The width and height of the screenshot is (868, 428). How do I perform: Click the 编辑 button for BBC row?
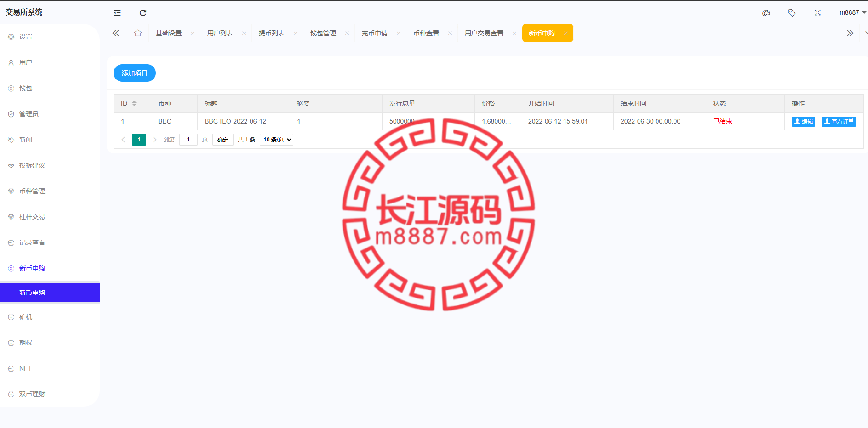(803, 122)
